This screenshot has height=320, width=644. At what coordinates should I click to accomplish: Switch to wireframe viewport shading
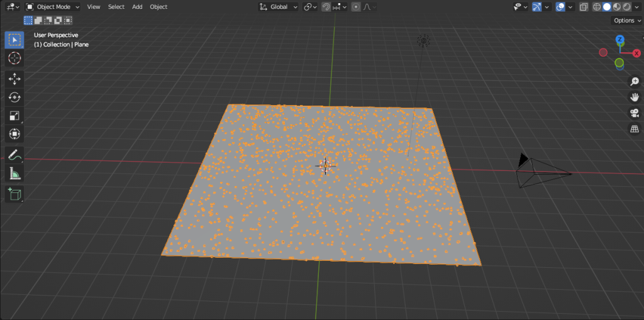point(597,7)
